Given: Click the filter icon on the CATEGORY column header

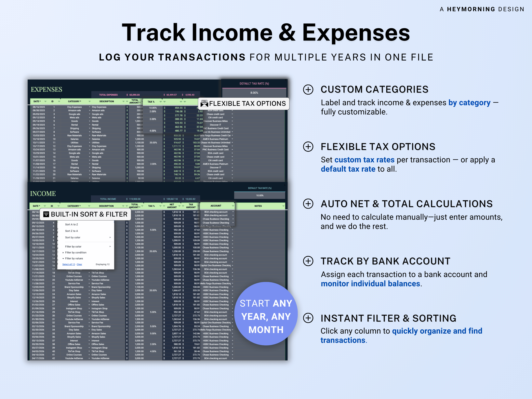Looking at the screenshot, I should 89,101.
